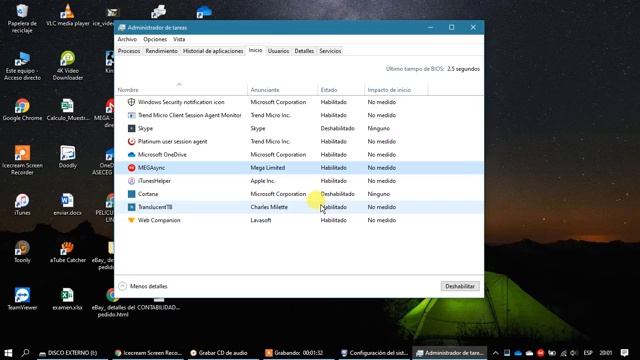Image resolution: width=640 pixels, height=360 pixels.
Task: Select the iTunesHelper icon
Action: tap(131, 181)
